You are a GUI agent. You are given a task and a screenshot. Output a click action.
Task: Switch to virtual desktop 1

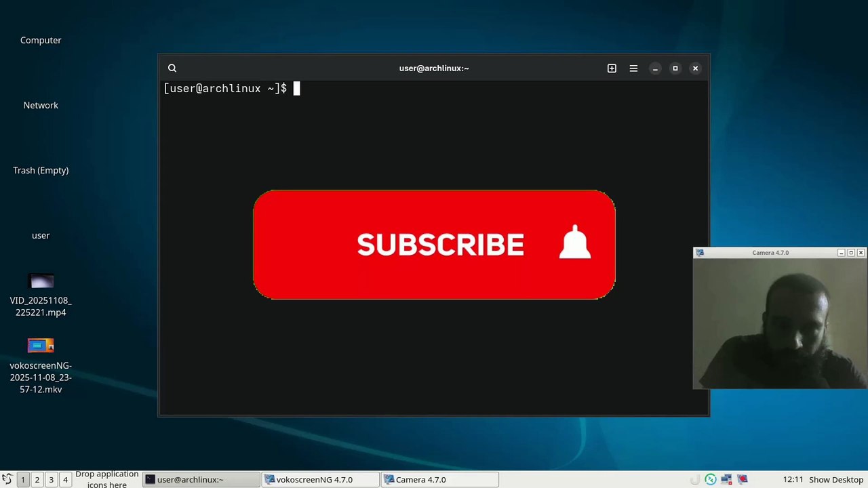(x=22, y=479)
